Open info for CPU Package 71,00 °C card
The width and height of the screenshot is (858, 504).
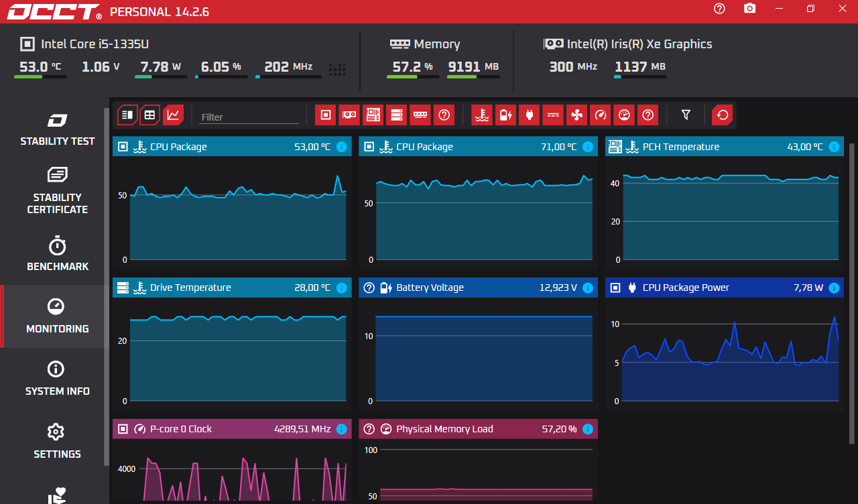588,147
